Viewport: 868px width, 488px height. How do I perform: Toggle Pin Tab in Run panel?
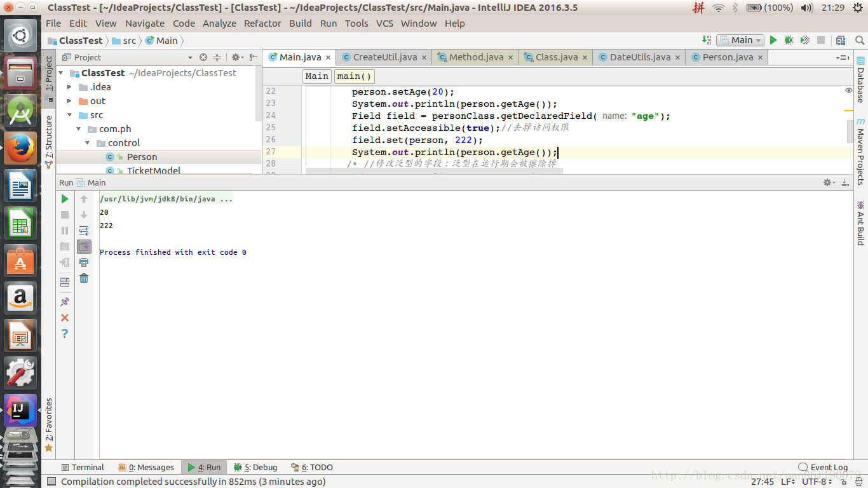[x=65, y=302]
